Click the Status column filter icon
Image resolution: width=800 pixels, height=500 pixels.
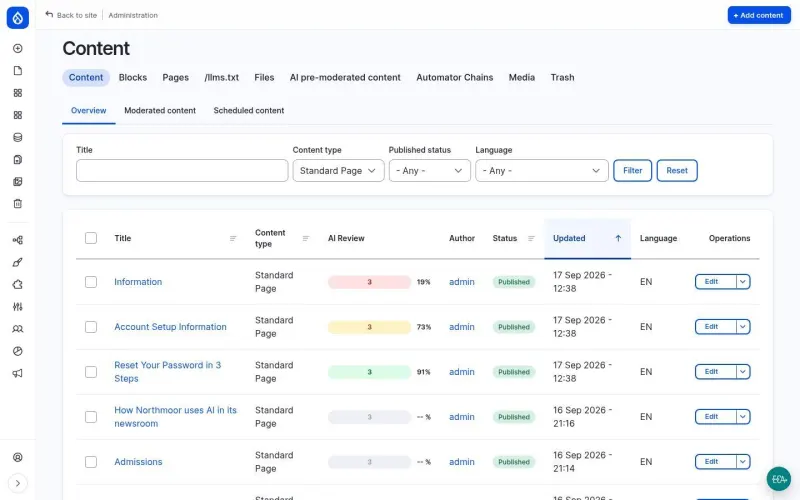coord(531,238)
